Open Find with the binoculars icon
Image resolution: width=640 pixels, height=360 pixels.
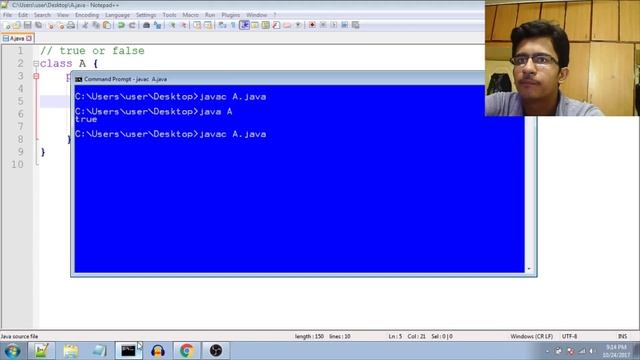[x=146, y=25]
